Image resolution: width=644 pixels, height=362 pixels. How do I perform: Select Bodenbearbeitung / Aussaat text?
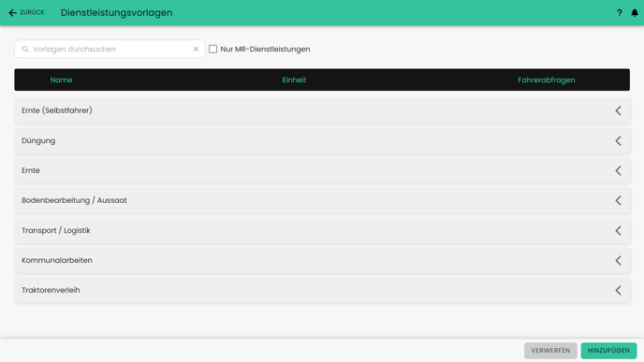click(74, 200)
